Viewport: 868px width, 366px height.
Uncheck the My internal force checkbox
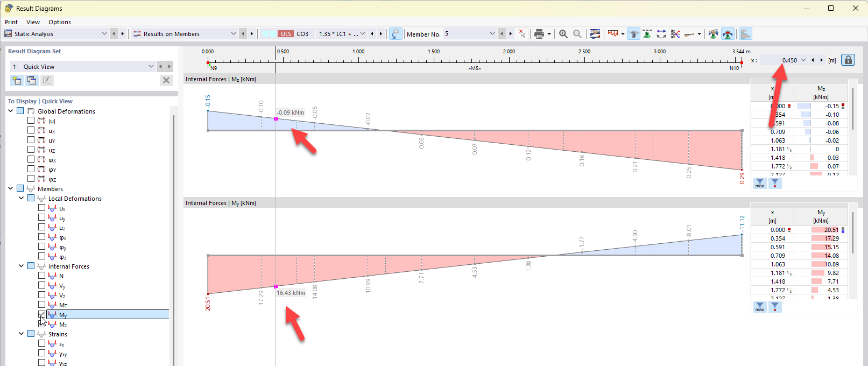coord(42,315)
